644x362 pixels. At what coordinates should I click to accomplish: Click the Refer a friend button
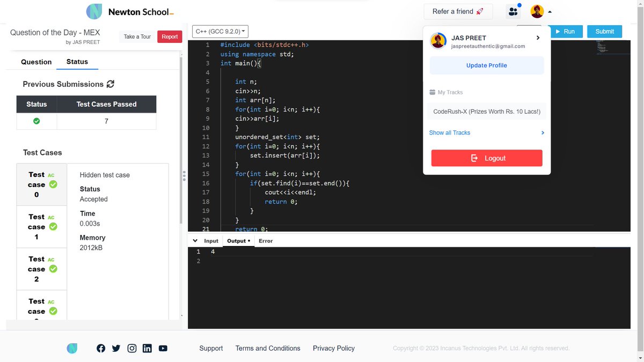(x=458, y=11)
